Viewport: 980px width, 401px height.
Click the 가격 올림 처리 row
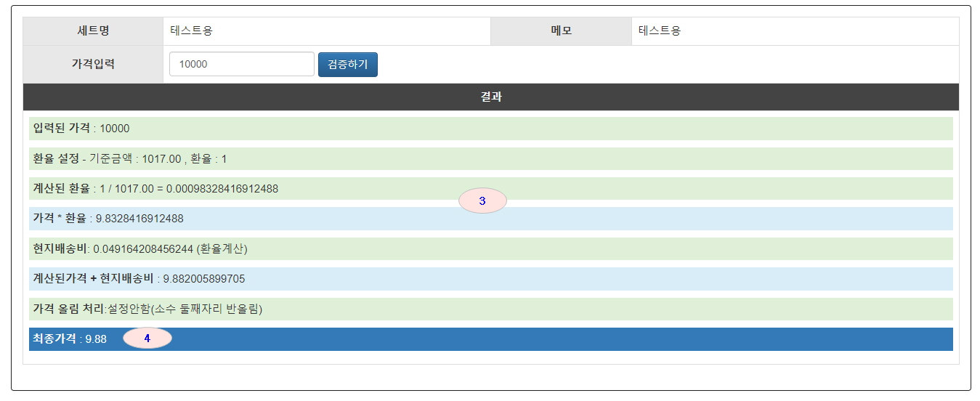click(490, 309)
